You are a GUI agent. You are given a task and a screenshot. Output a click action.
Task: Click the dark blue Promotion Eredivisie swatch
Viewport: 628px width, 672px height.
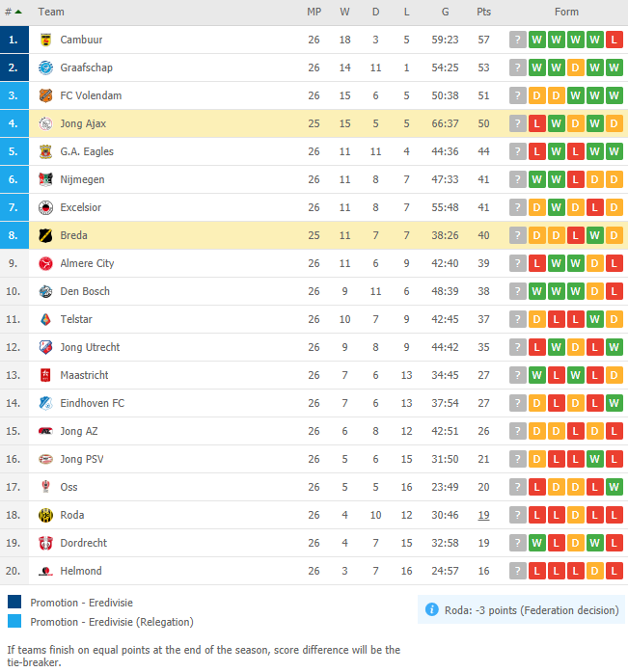(x=14, y=602)
